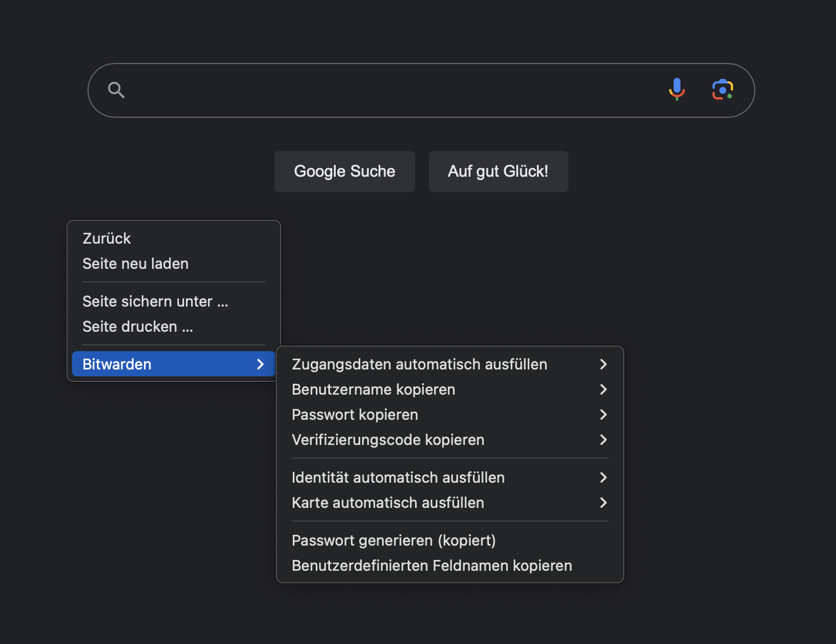The height and width of the screenshot is (644, 836).
Task: Select Identität automatisch ausfüllen
Action: coord(450,478)
